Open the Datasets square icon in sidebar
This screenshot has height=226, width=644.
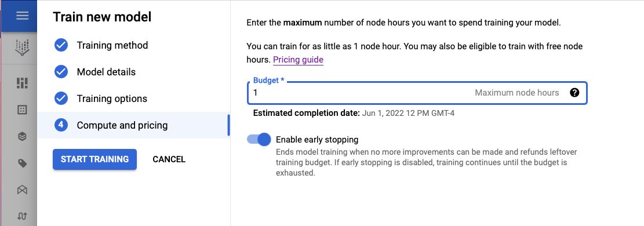click(x=22, y=110)
